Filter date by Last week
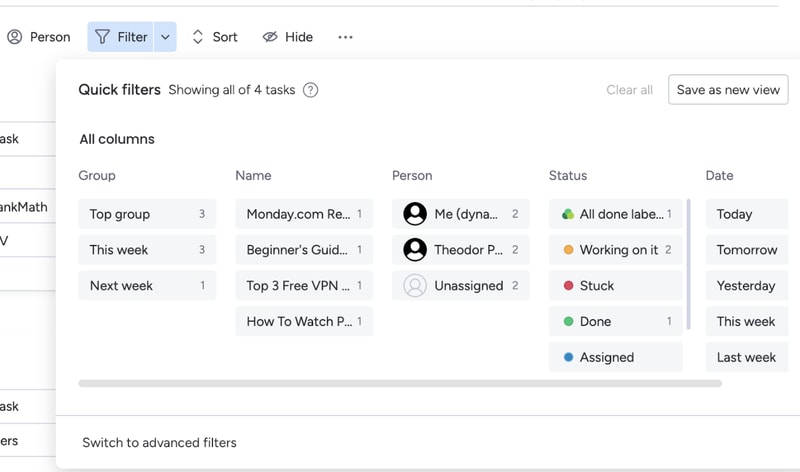 coord(747,357)
